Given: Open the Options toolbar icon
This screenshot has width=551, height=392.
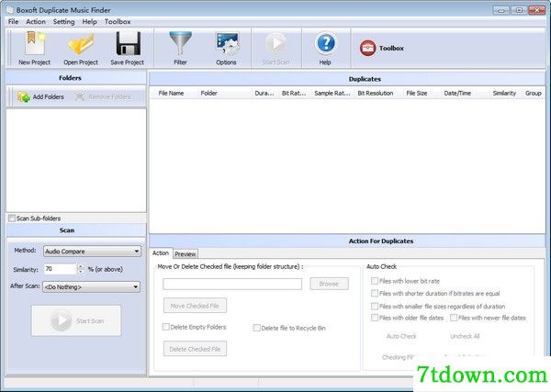Looking at the screenshot, I should (x=226, y=48).
